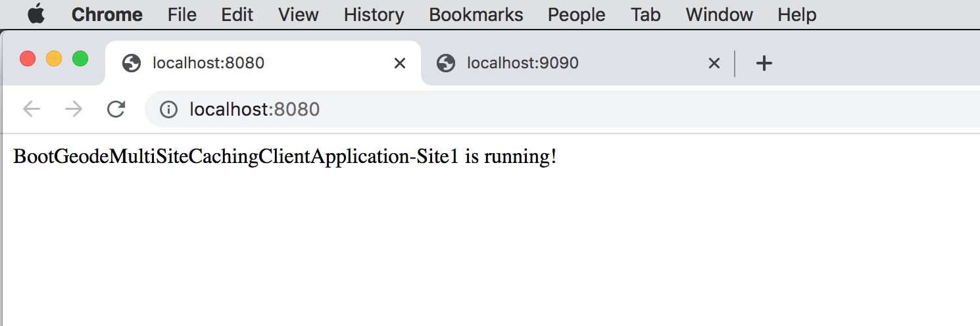Close the localhost:8080 tab
This screenshot has height=326, width=980.
399,63
